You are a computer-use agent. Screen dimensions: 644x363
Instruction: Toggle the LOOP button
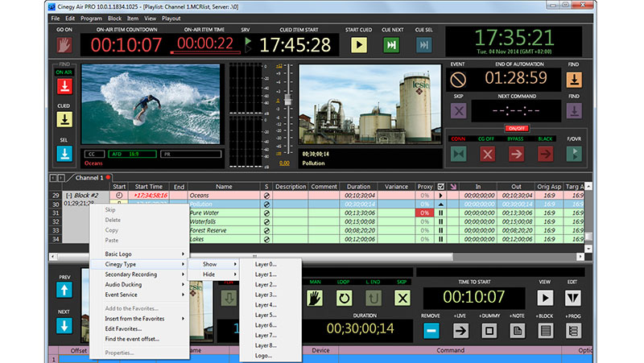coord(344,298)
